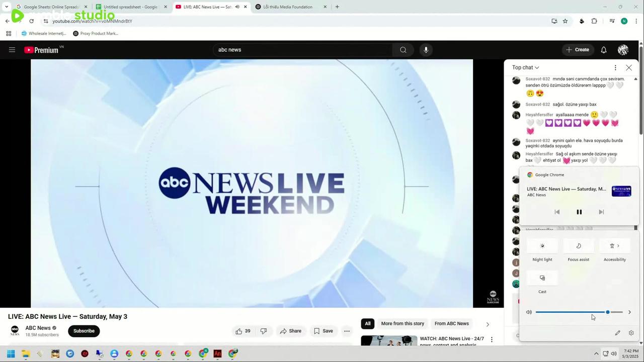Dislike the ABC News Live video

(x=264, y=331)
